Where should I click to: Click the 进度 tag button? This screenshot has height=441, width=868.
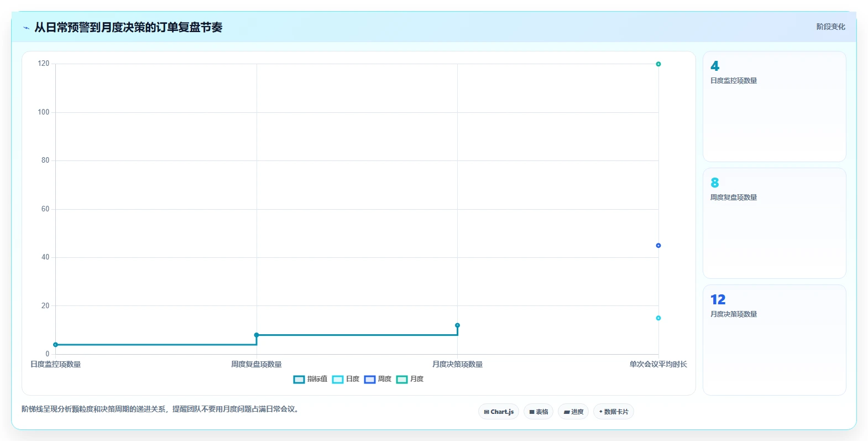click(573, 412)
